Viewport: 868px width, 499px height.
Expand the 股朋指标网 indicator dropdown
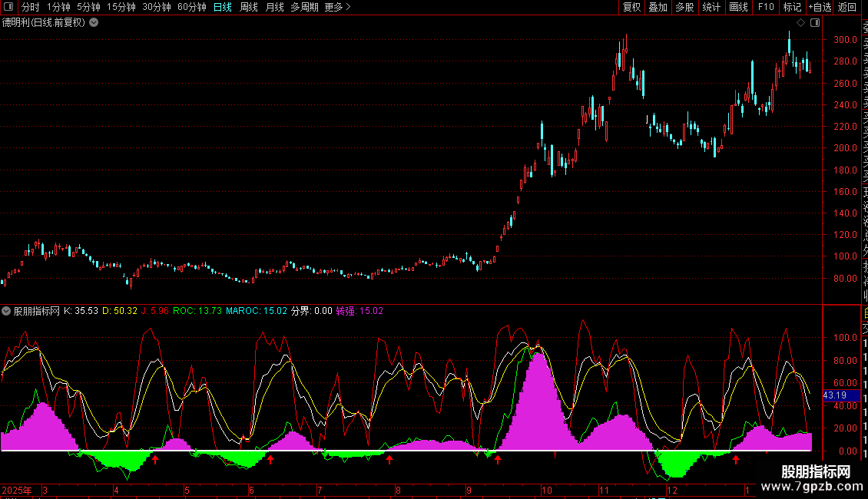[x=7, y=311]
